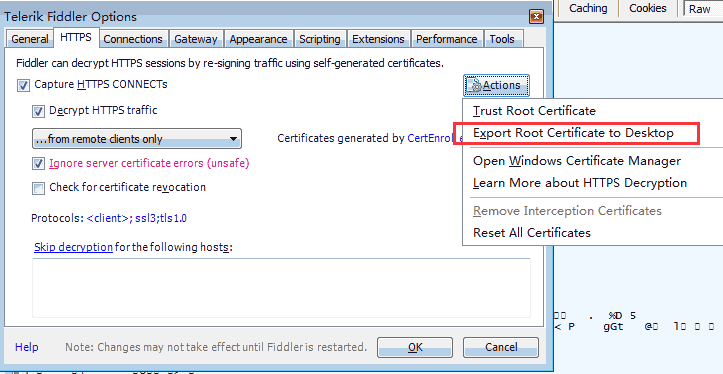This screenshot has width=723, height=374.
Task: Dismiss dialog with Cancel button
Action: [501, 347]
